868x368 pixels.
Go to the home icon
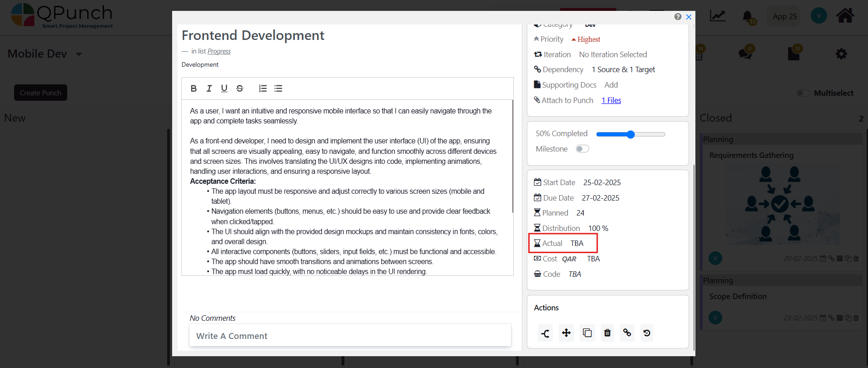pyautogui.click(x=845, y=15)
